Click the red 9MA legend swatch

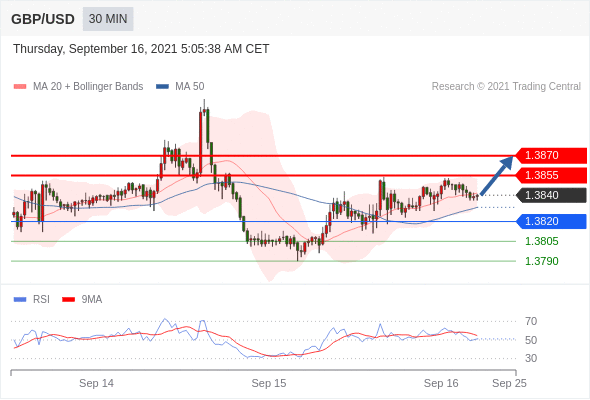click(68, 300)
